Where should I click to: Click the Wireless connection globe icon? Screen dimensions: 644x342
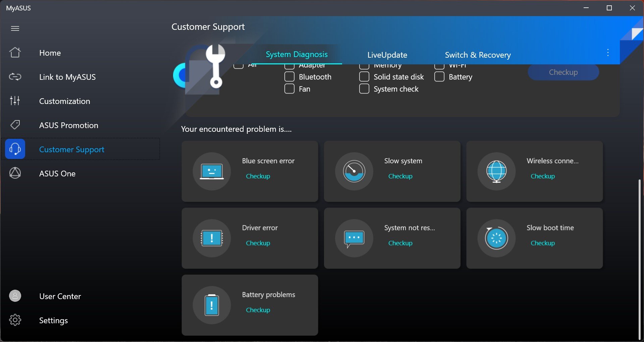tap(496, 171)
